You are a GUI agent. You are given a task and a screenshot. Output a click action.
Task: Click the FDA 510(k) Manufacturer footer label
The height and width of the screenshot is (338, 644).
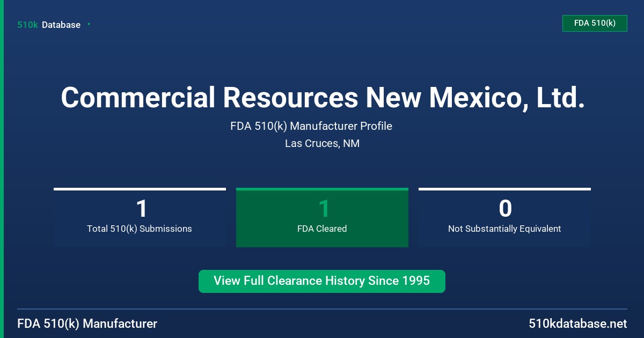(87, 324)
